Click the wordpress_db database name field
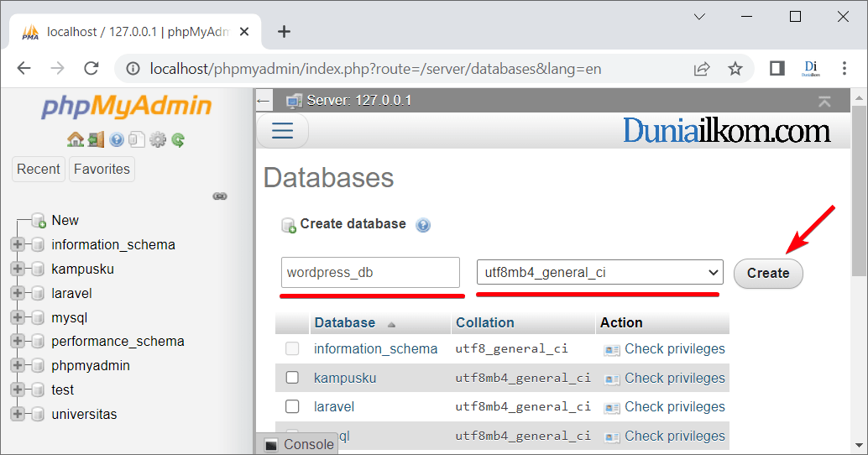This screenshot has width=868, height=455. tap(370, 272)
